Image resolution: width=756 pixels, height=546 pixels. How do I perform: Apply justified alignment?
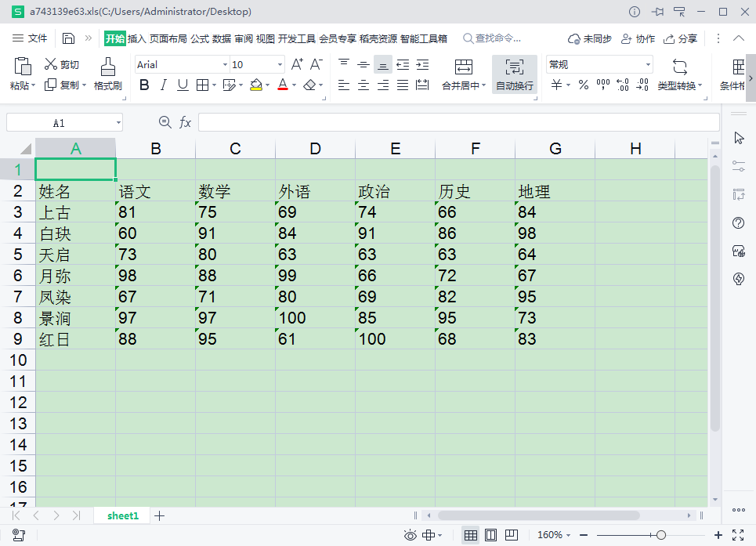coord(403,85)
